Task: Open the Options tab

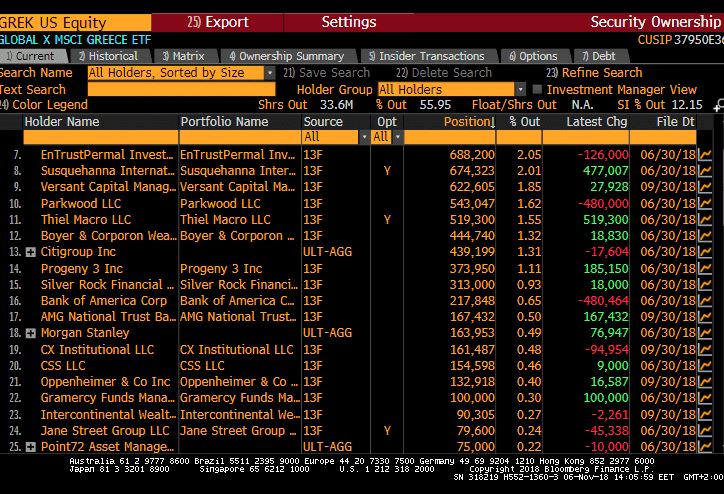Action: 534,56
